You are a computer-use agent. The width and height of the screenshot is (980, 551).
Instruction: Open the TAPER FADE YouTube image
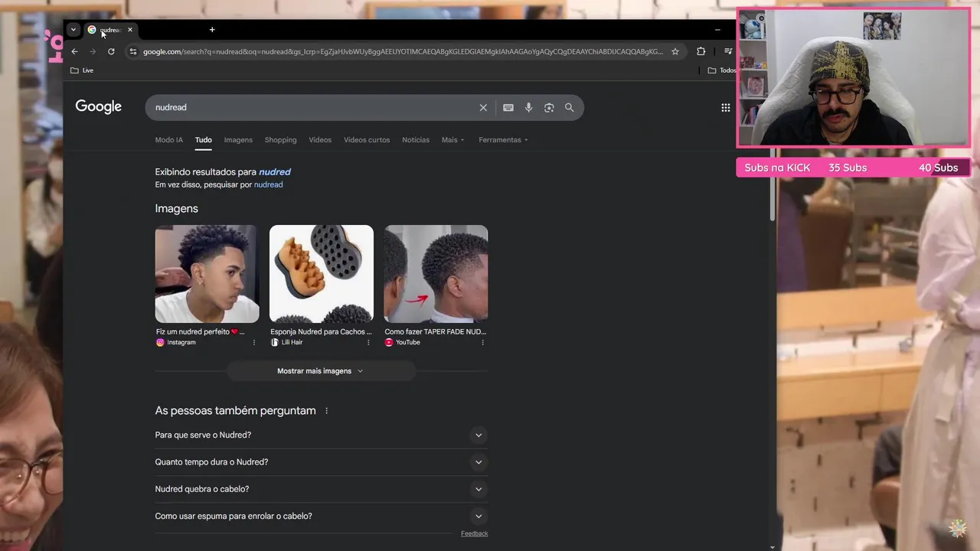pyautogui.click(x=436, y=274)
